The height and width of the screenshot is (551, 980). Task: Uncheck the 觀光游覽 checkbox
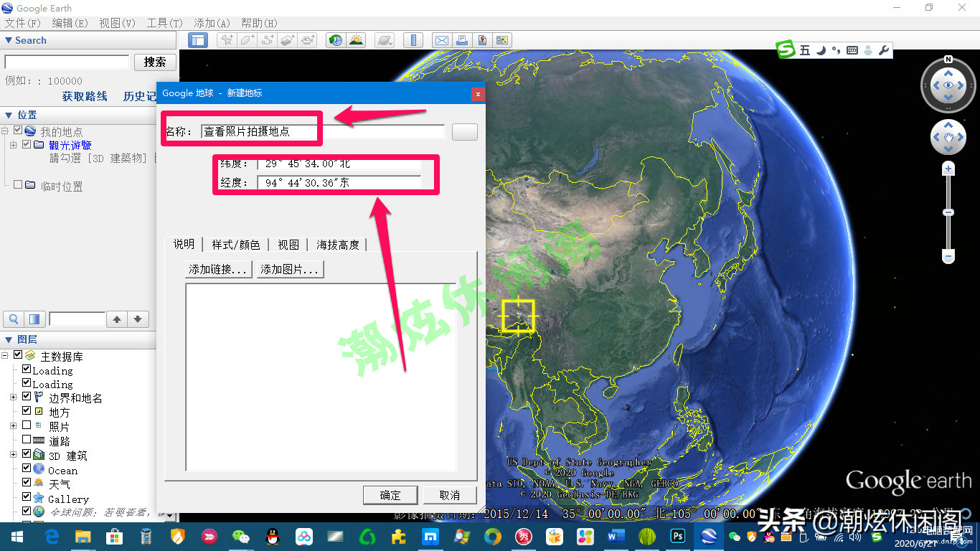pos(27,144)
